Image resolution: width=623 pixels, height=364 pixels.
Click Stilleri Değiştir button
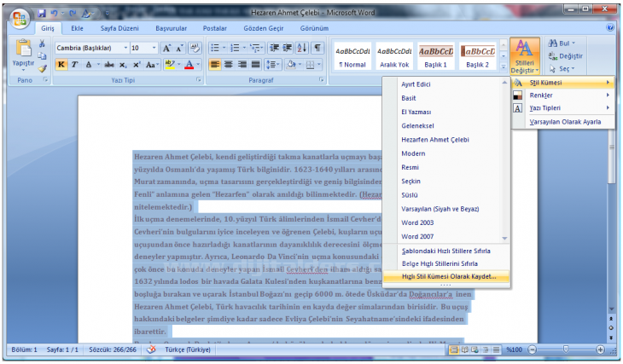pos(525,56)
